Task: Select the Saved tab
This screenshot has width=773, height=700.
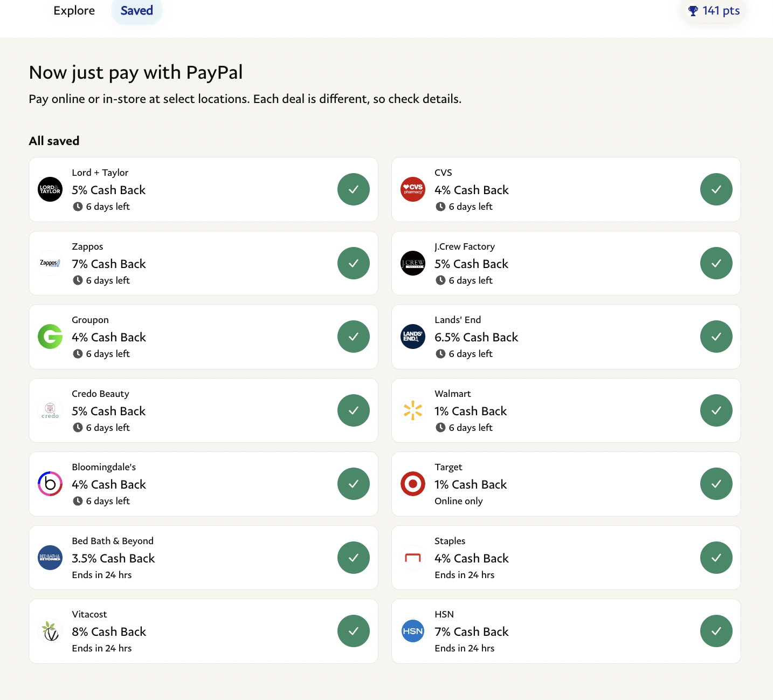Action: (x=137, y=11)
